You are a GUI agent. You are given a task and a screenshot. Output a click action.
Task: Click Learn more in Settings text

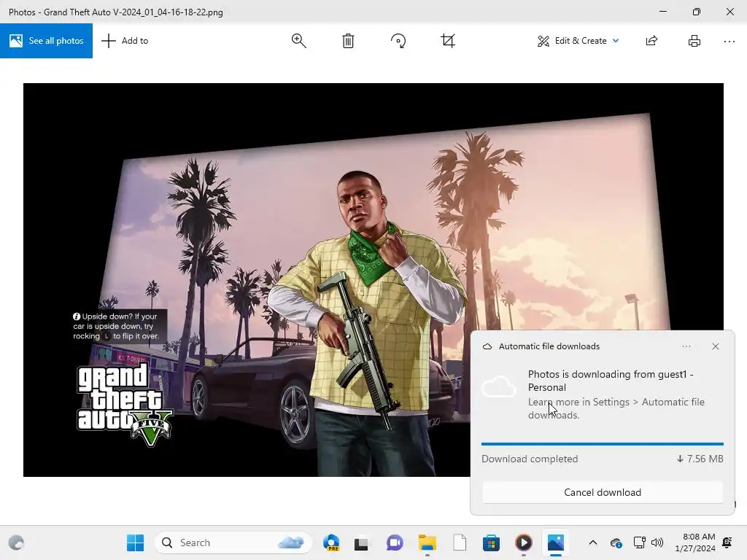(x=616, y=408)
